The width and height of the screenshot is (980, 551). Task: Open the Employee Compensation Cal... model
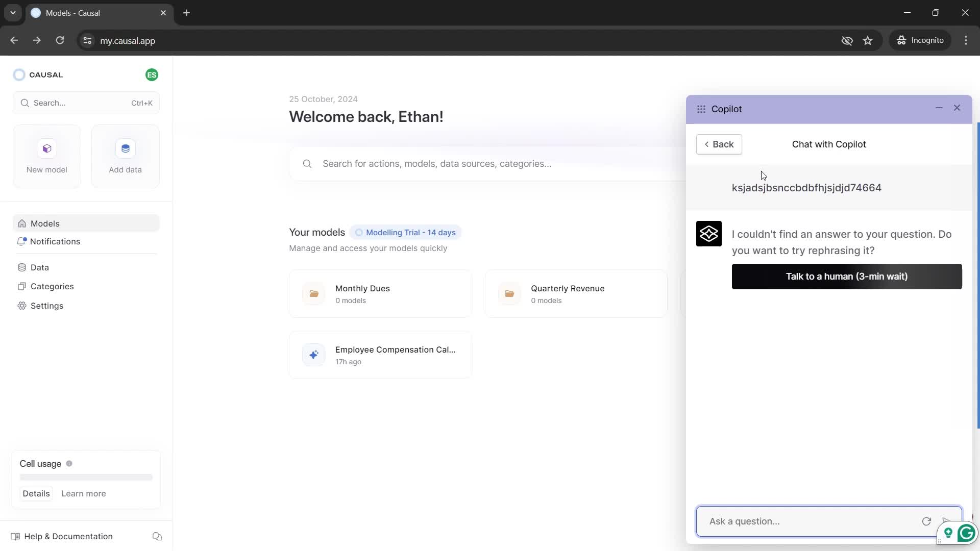(x=382, y=355)
